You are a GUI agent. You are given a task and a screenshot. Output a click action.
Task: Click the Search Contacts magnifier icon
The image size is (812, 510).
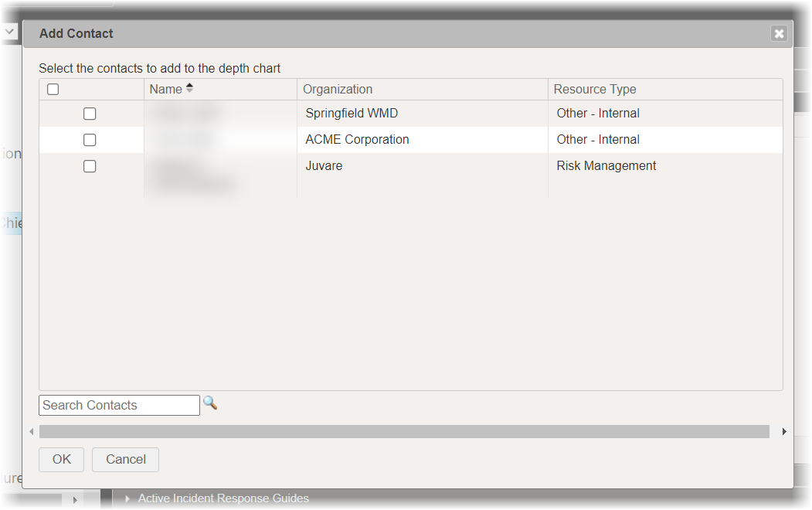(209, 404)
